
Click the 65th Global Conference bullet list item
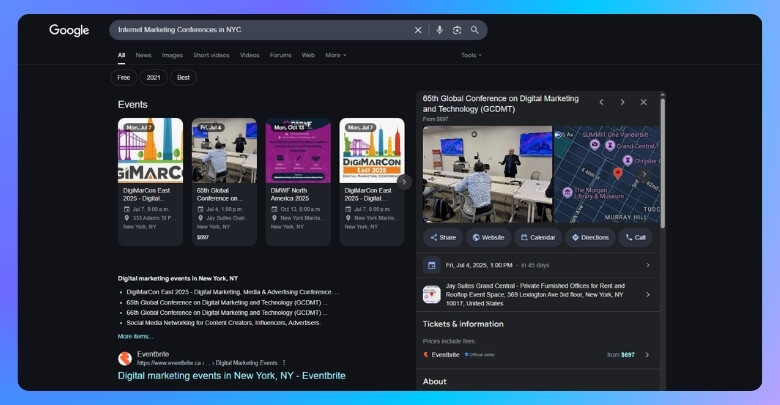point(226,303)
